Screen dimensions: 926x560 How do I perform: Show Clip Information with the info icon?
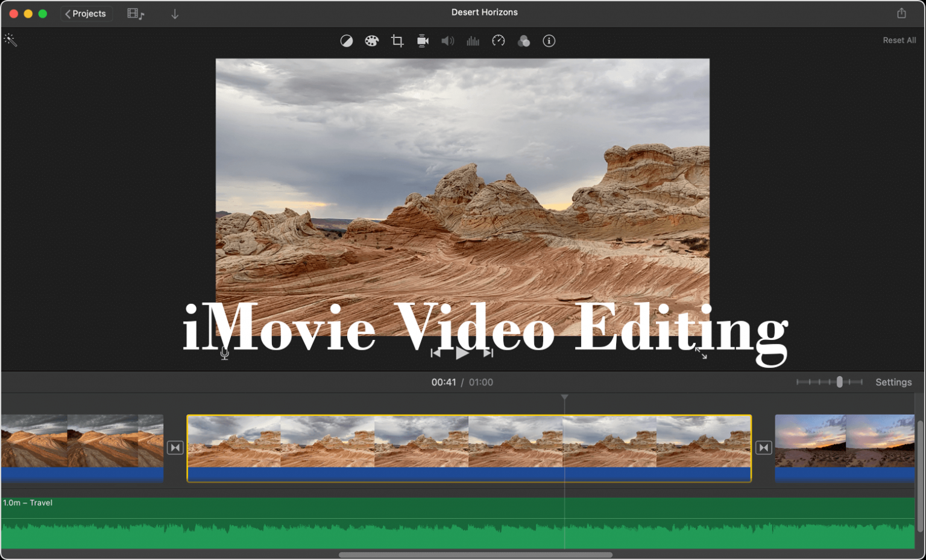click(549, 40)
